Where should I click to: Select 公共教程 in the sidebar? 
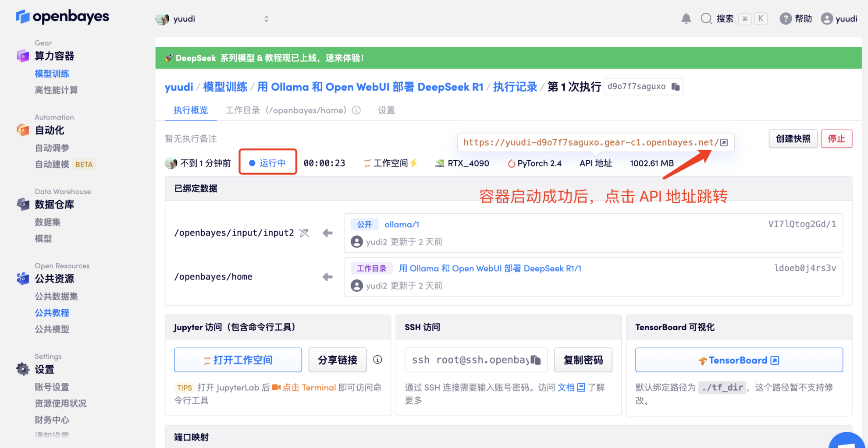(x=52, y=313)
